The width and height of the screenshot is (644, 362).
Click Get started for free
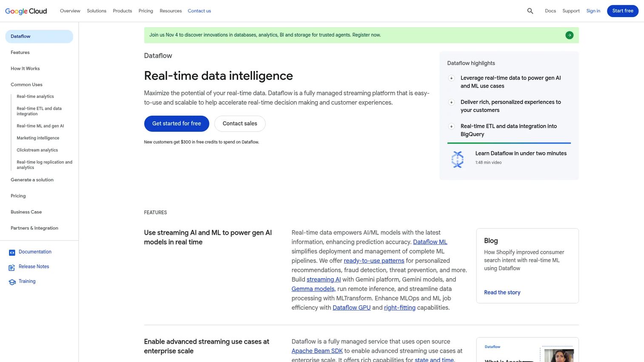177,124
